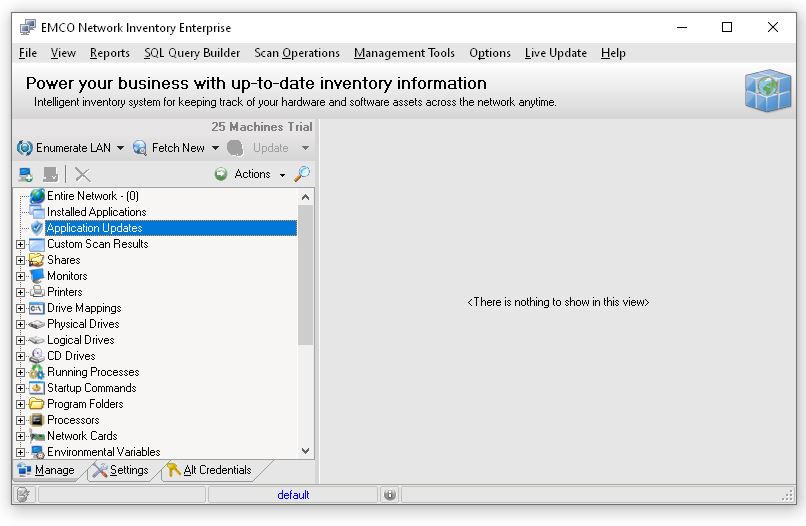Click the Drive Mappings C:\ icon
The width and height of the screenshot is (806, 526).
pos(36,308)
